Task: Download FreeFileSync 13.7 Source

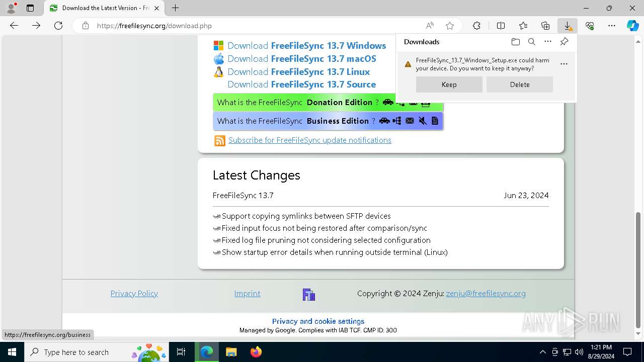Action: (x=302, y=84)
